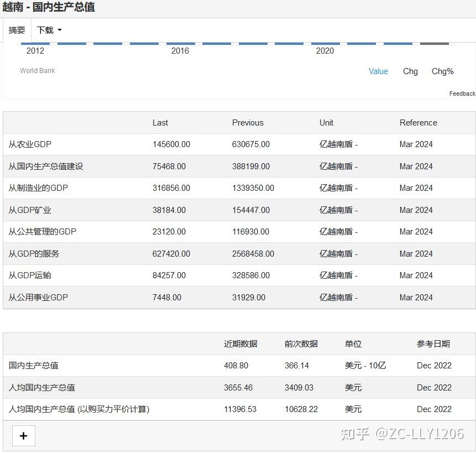This screenshot has width=476, height=453.
Task: Open the 下载 dropdown menu
Action: coord(49,30)
